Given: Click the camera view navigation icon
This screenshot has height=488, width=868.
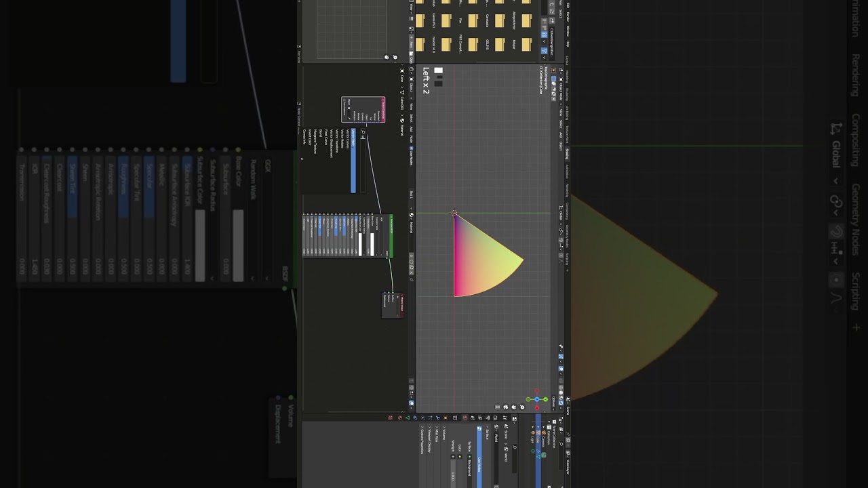Looking at the screenshot, I should 506,407.
